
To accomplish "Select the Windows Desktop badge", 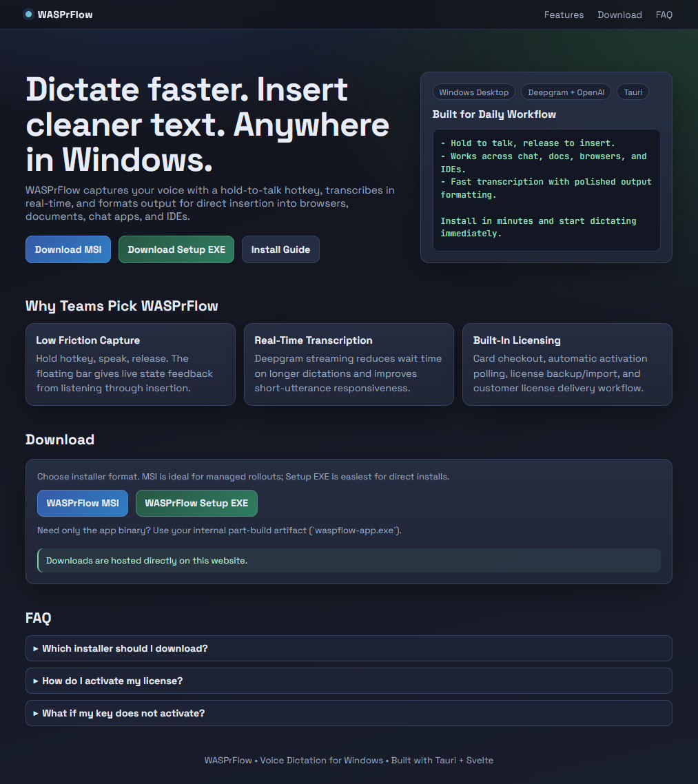I will pos(473,92).
